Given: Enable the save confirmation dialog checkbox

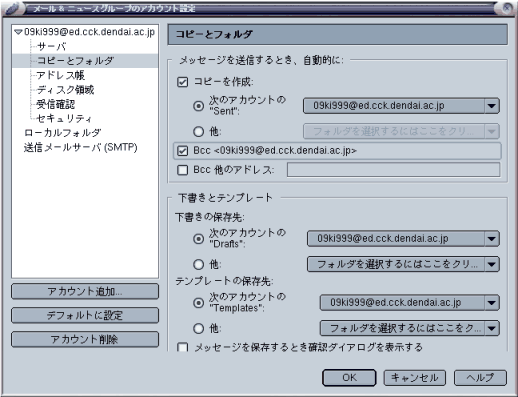Looking at the screenshot, I should [x=183, y=347].
